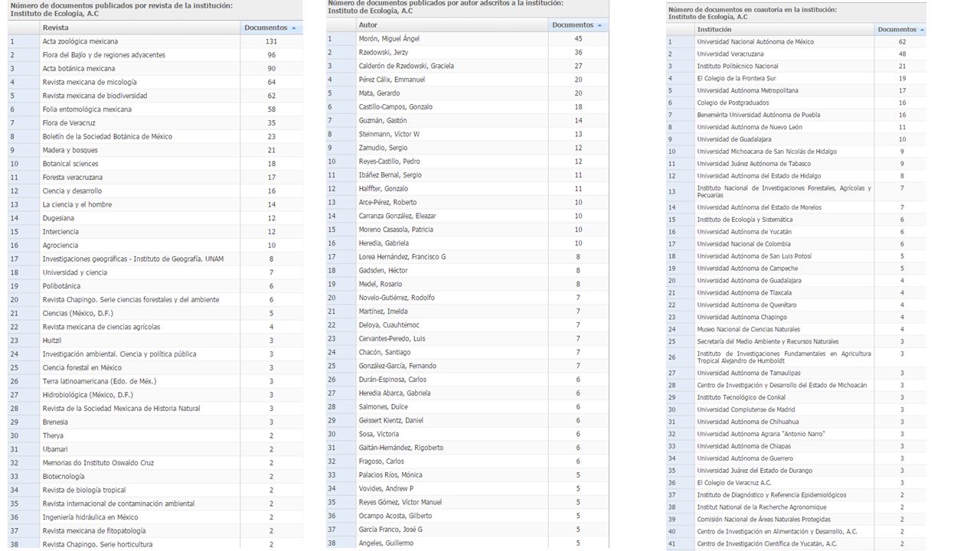This screenshot has width=980, height=551.
Task: Select Universidad Veracruzana row
Action: tap(796, 54)
